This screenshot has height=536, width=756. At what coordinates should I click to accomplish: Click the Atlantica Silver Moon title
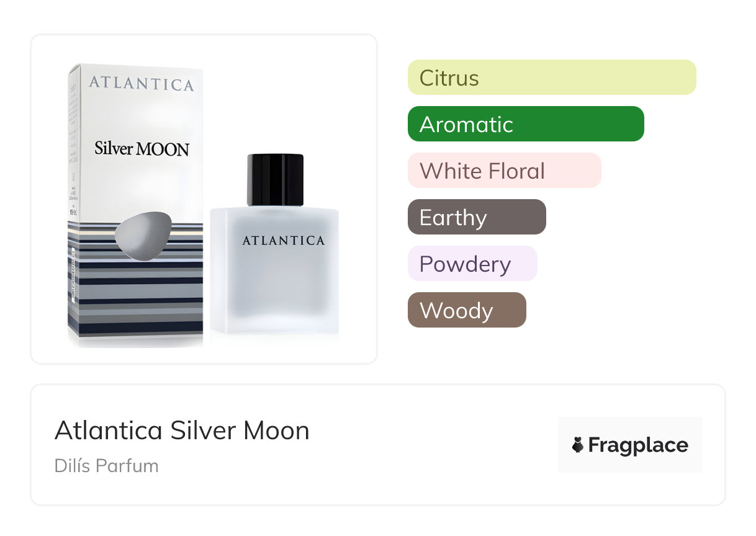point(182,431)
